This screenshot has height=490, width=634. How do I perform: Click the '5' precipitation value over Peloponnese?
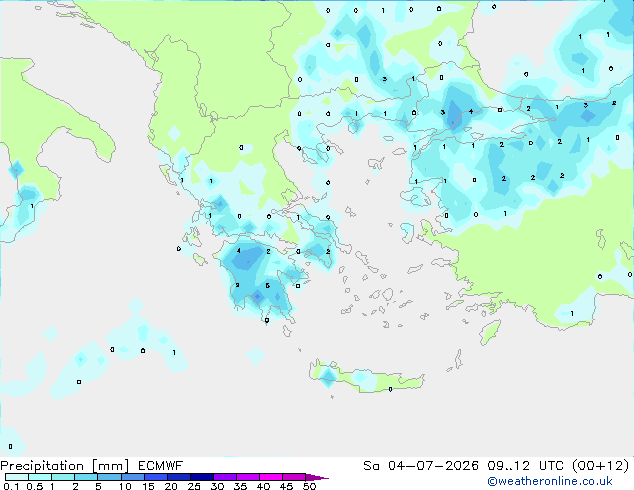[x=268, y=285]
